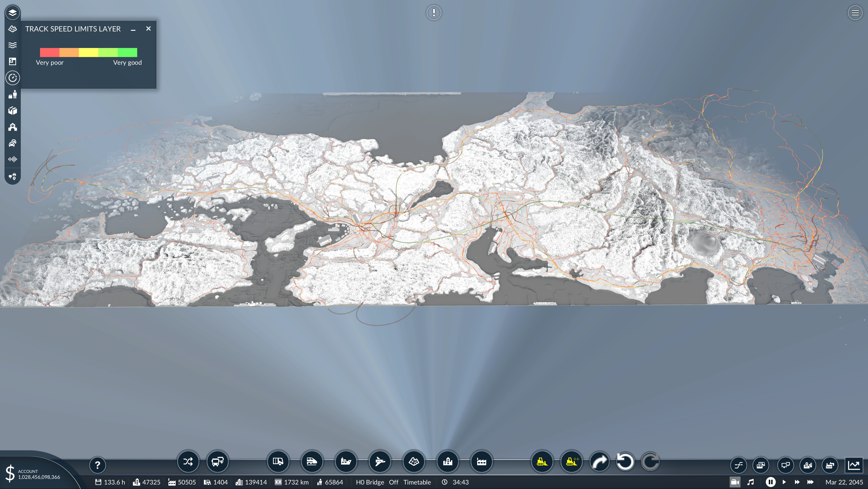Open the line manager shuffle icon
Image resolution: width=868 pixels, height=489 pixels.
[188, 461]
